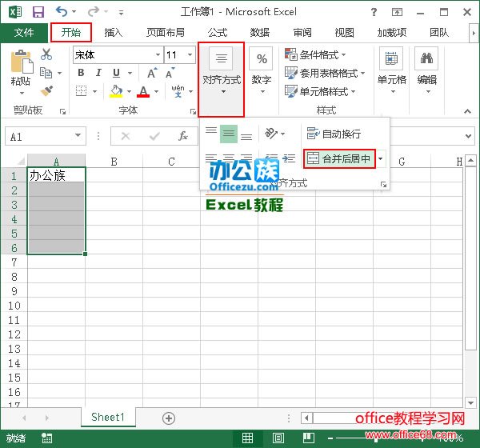Decrease font size with small A icon

(170, 73)
